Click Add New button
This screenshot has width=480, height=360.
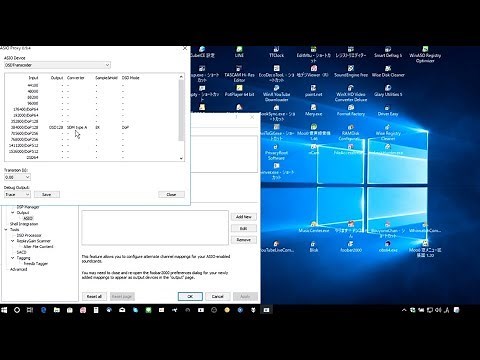coord(244,217)
